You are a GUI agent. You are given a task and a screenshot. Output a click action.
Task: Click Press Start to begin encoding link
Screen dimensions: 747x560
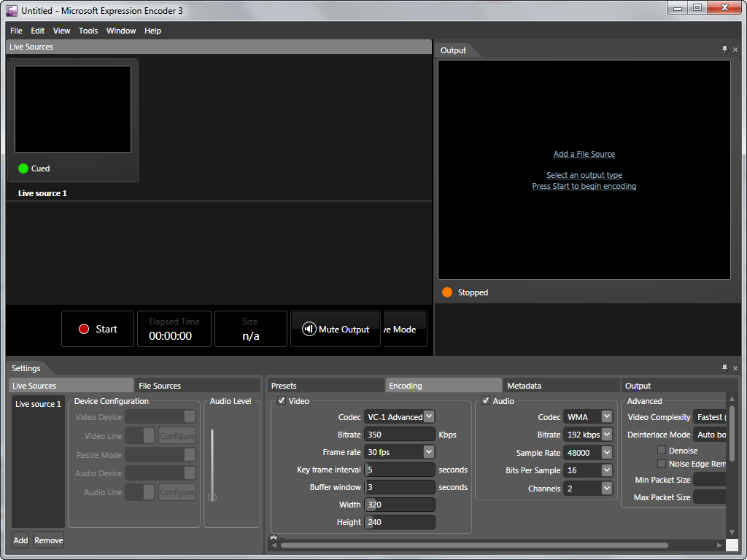coord(584,186)
